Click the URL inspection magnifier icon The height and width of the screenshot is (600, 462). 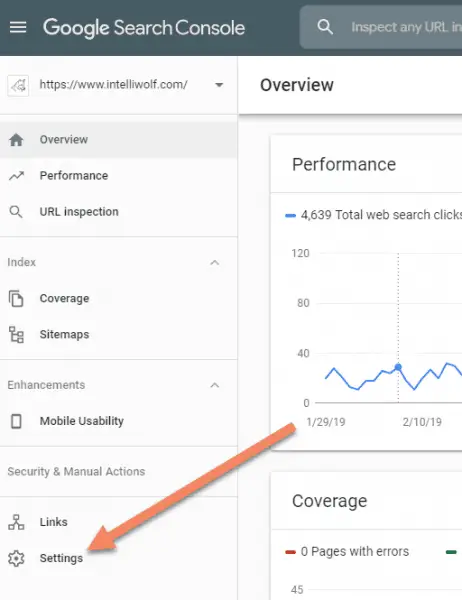pyautogui.click(x=16, y=212)
